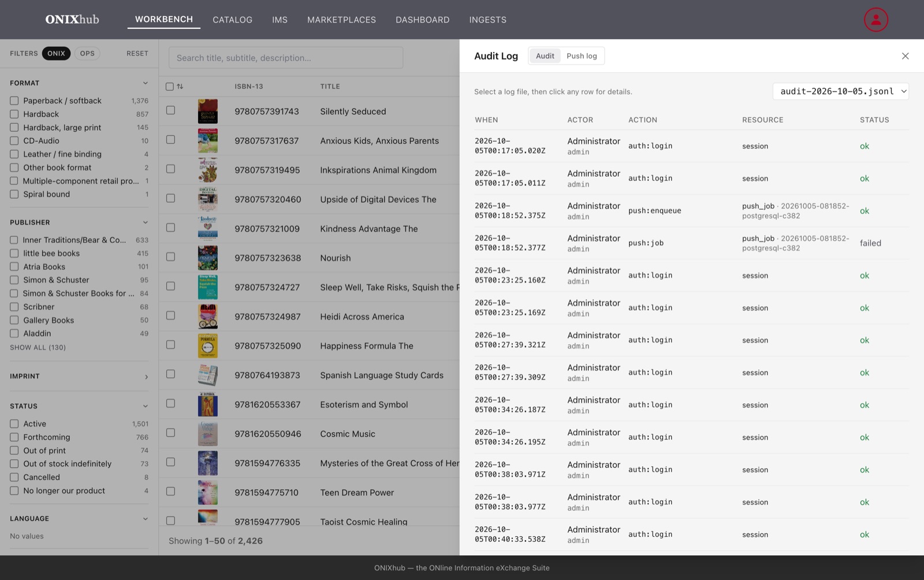The height and width of the screenshot is (580, 924).
Task: Switch to the Catalog tab
Action: [232, 20]
